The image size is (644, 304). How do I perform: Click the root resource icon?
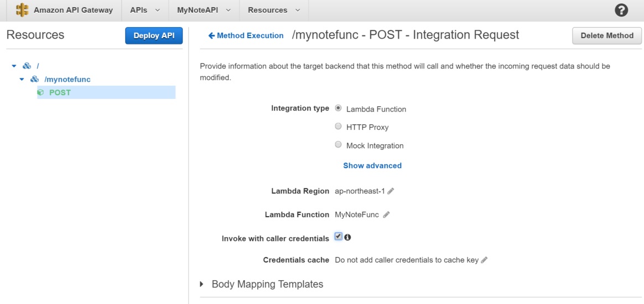[x=27, y=66]
